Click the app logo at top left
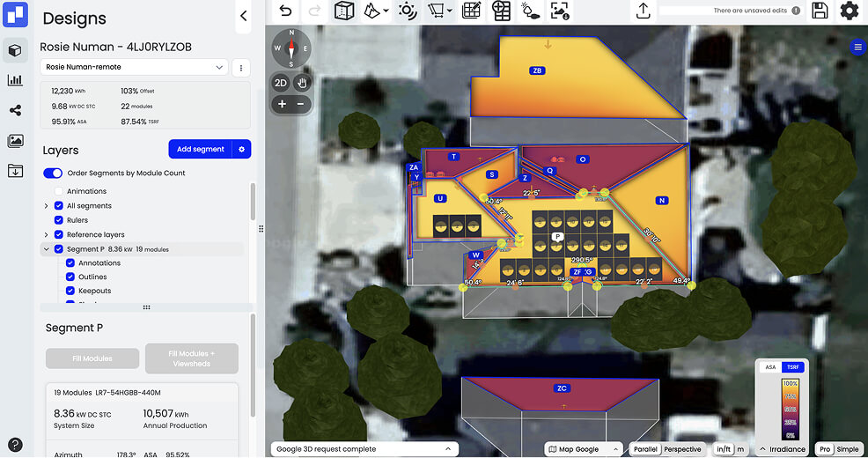The height and width of the screenshot is (458, 868). (15, 14)
